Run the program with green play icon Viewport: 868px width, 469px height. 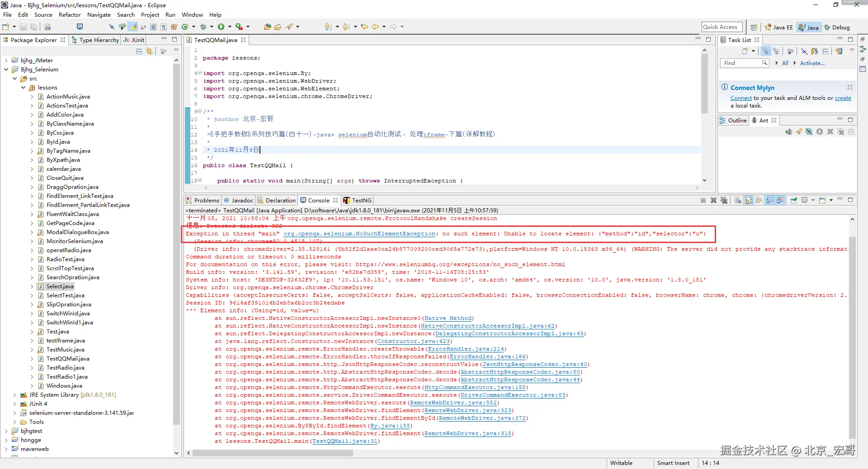[221, 27]
